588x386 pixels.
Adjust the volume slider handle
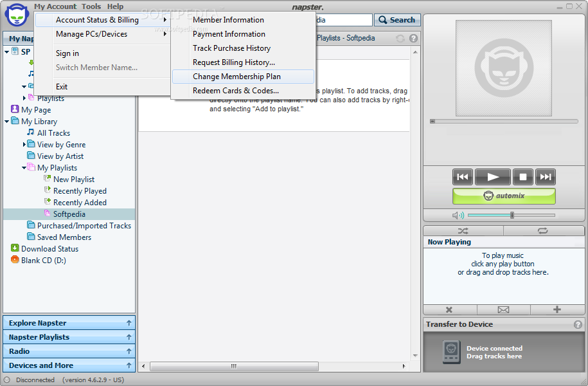(512, 215)
